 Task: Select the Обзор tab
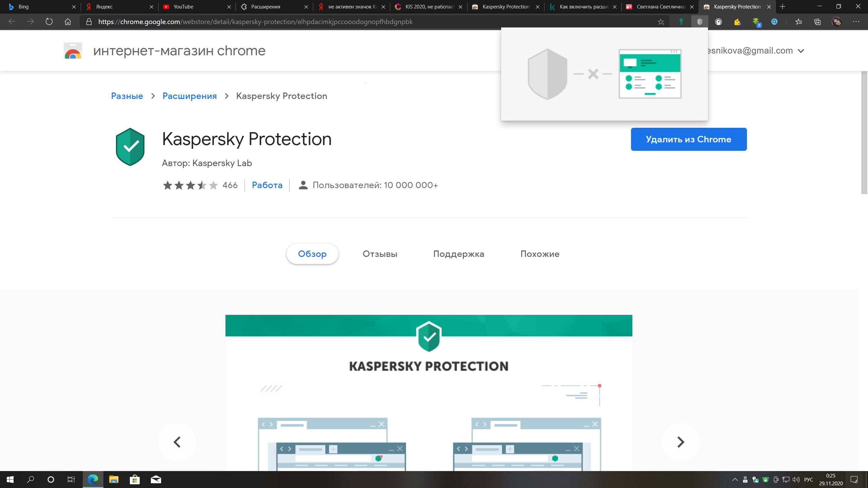(312, 254)
